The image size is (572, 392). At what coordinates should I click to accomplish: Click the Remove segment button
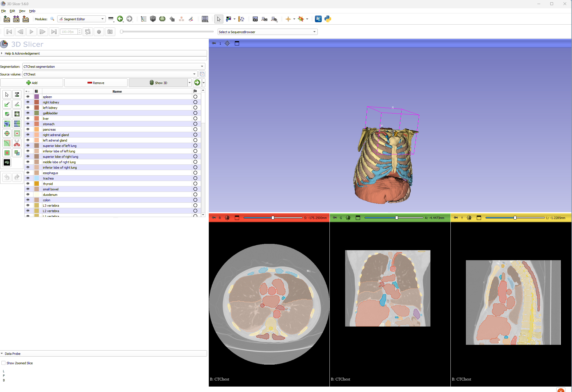click(x=96, y=83)
